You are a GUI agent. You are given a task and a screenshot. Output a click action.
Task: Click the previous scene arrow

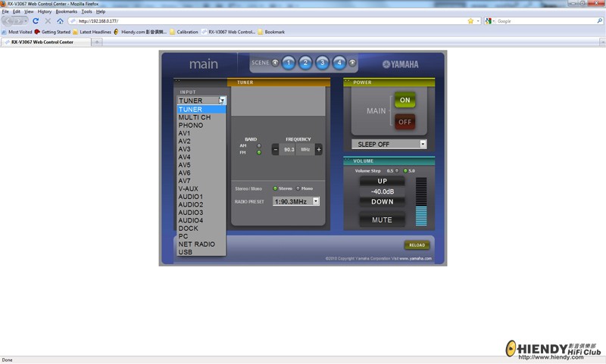(x=275, y=63)
